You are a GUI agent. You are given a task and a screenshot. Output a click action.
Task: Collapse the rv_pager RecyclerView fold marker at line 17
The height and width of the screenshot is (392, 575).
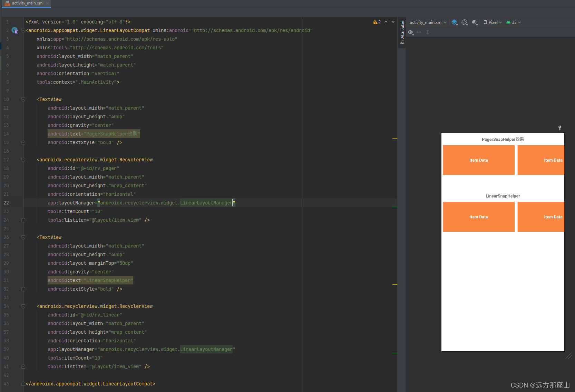pos(23,160)
